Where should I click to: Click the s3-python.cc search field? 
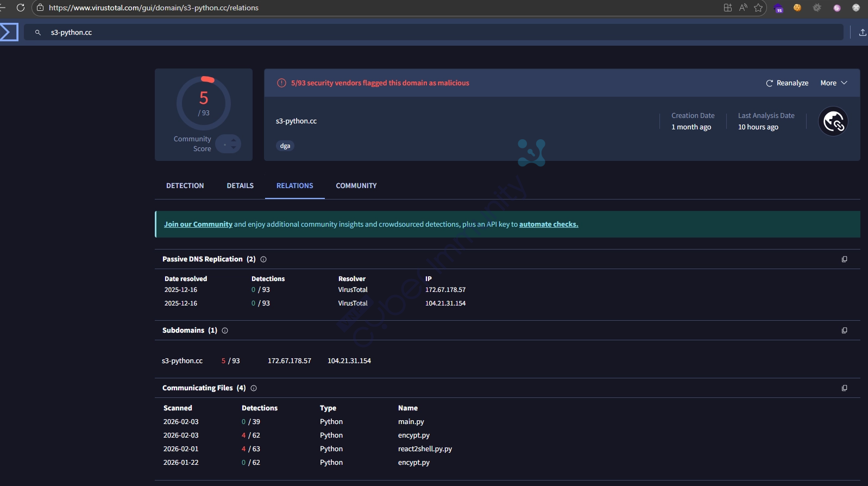(x=435, y=33)
